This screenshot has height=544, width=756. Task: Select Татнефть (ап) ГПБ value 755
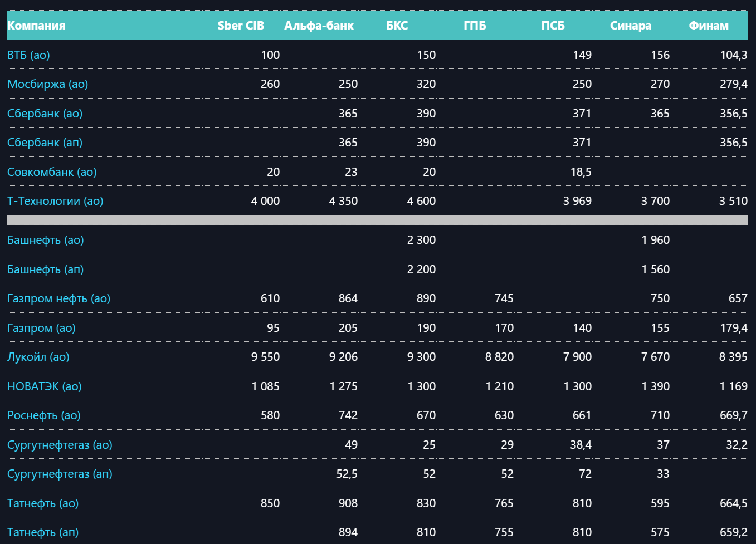point(504,532)
